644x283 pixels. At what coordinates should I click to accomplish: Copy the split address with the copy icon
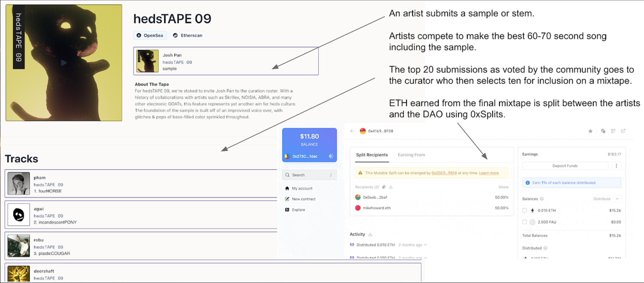603,131
